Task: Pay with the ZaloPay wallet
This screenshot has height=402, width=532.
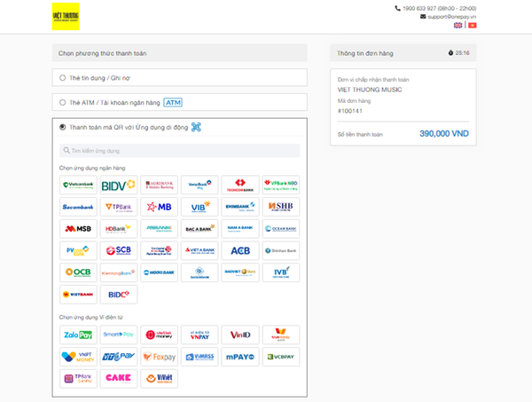Action: point(78,335)
